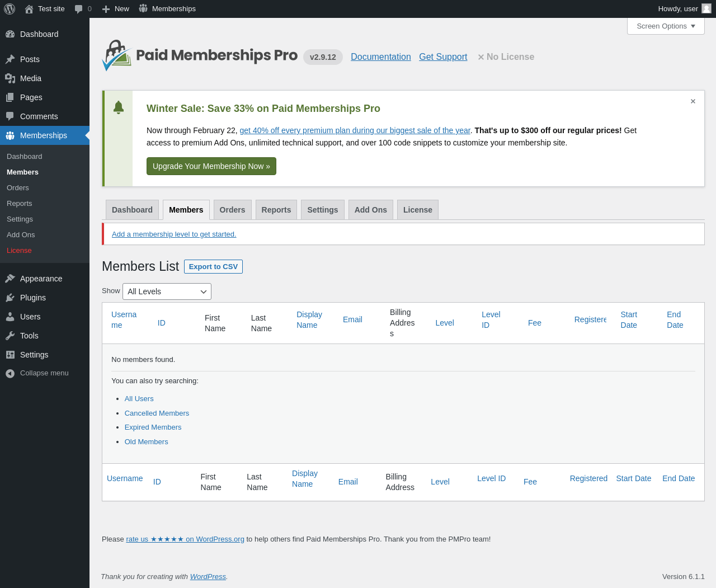This screenshot has width=716, height=588.
Task: Switch to the Settings tab
Action: coord(323,210)
